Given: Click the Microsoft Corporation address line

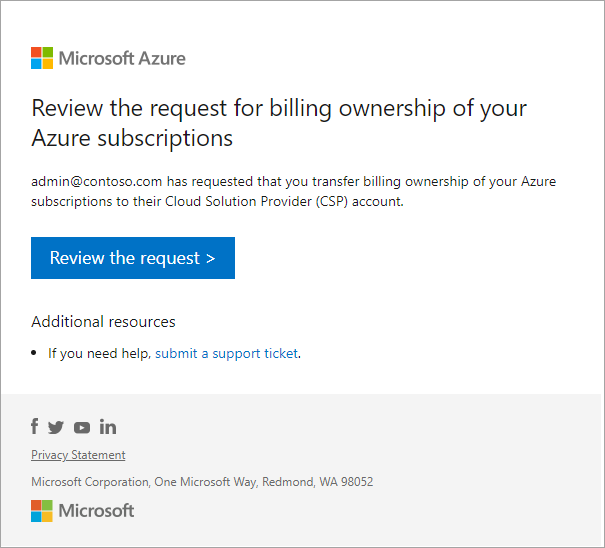Looking at the screenshot, I should (x=202, y=482).
